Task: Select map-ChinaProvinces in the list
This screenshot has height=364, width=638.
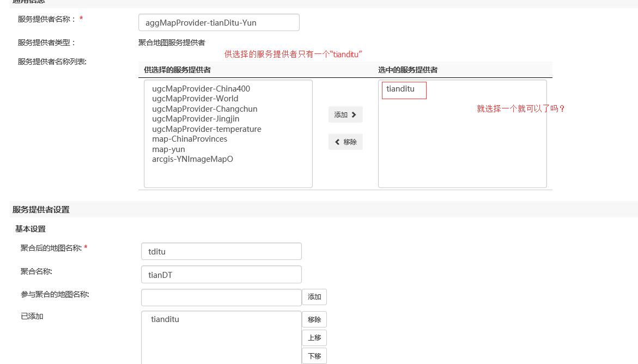Action: pos(190,139)
